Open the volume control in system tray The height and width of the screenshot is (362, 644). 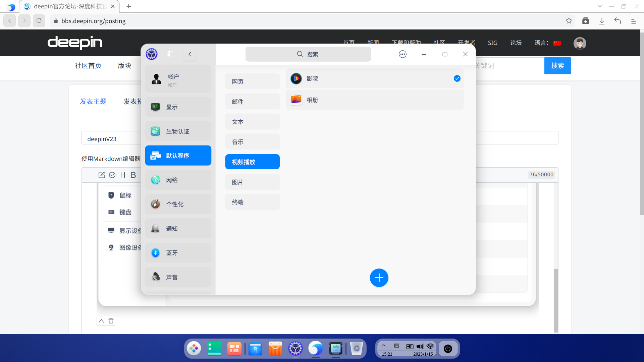(420, 346)
